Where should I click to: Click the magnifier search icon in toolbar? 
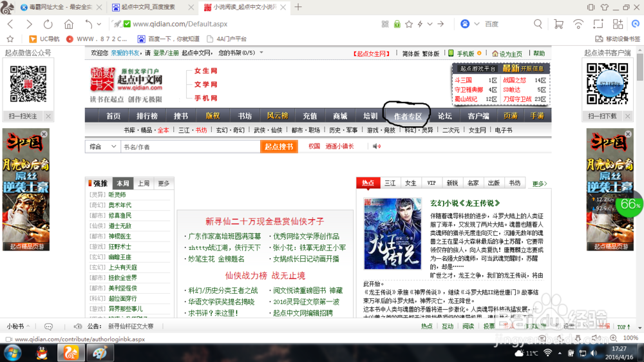click(x=538, y=24)
